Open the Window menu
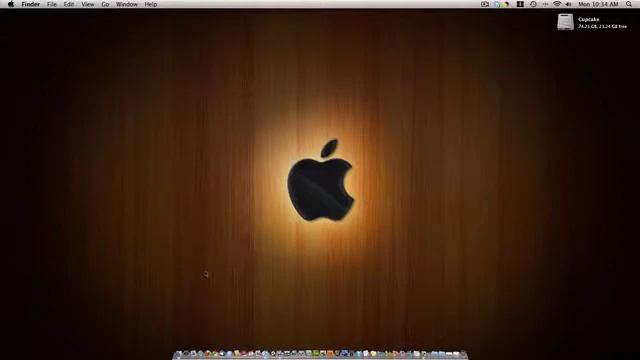This screenshot has height=360, width=640. 127,4
